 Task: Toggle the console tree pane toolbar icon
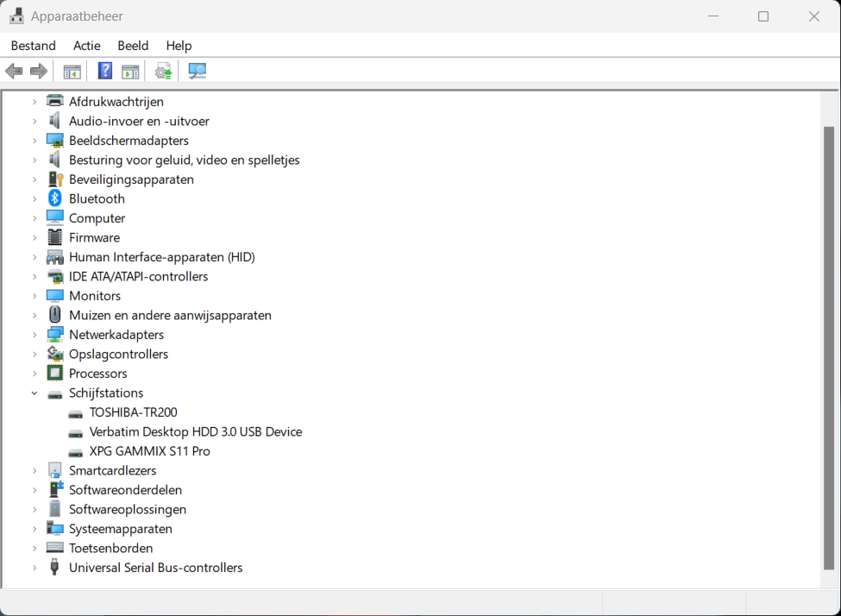pos(72,72)
